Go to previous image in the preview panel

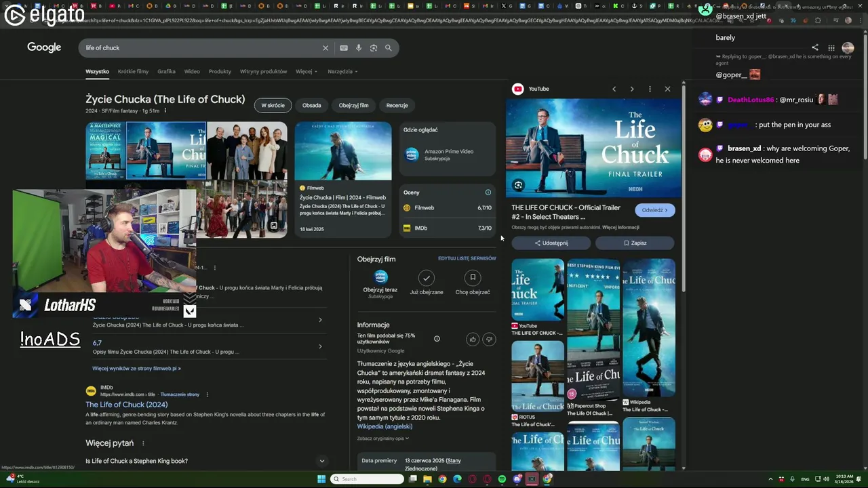(x=614, y=89)
